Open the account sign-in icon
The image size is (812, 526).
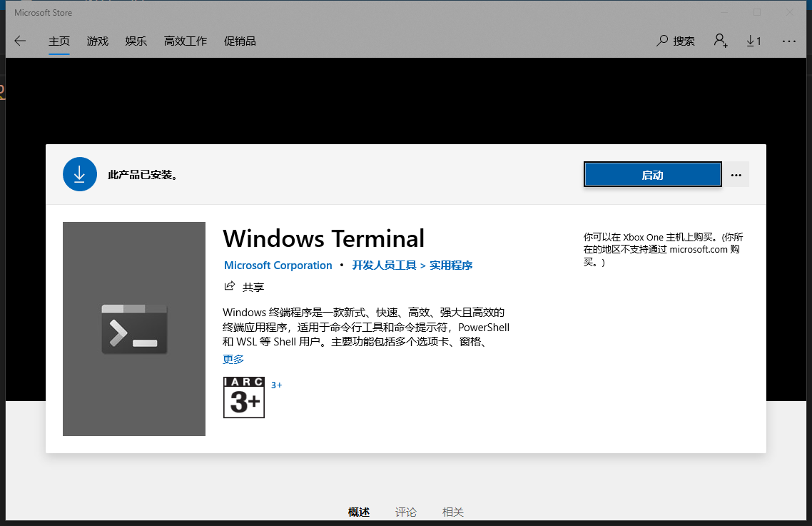721,41
